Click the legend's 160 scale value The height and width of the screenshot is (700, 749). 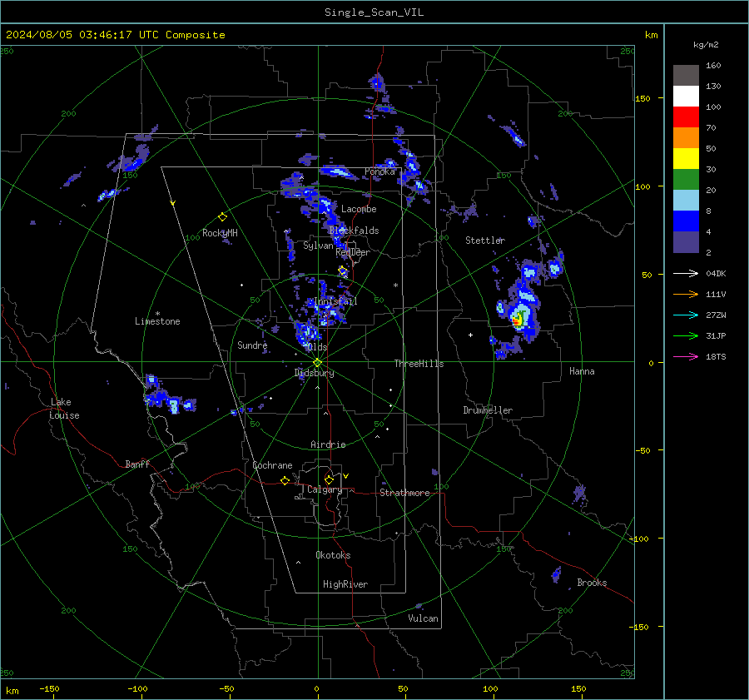coord(713,66)
